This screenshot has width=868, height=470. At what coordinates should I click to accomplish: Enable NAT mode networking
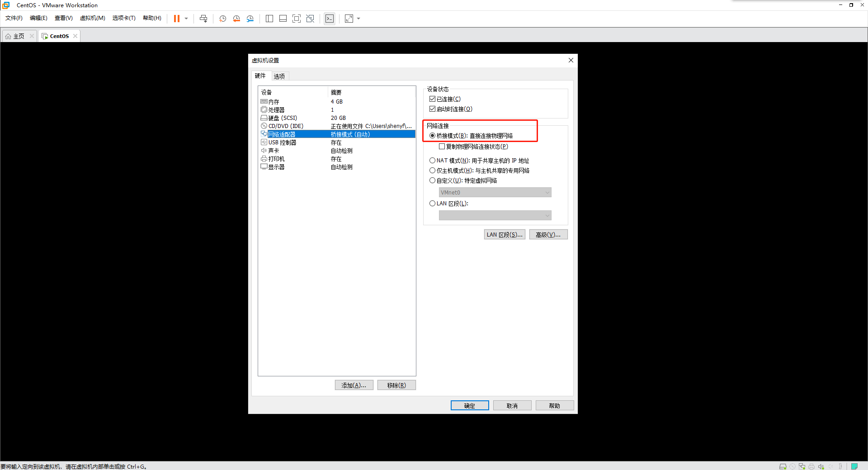pyautogui.click(x=433, y=160)
